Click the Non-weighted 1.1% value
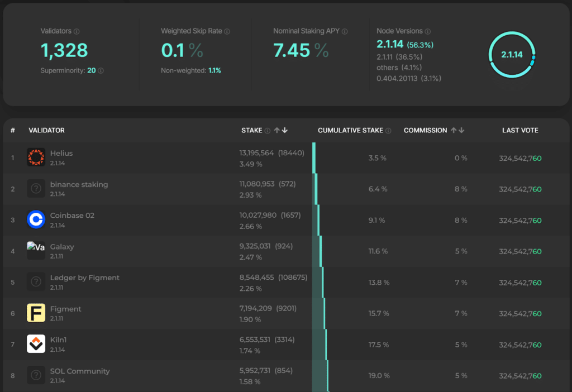The height and width of the screenshot is (392, 572). (214, 71)
